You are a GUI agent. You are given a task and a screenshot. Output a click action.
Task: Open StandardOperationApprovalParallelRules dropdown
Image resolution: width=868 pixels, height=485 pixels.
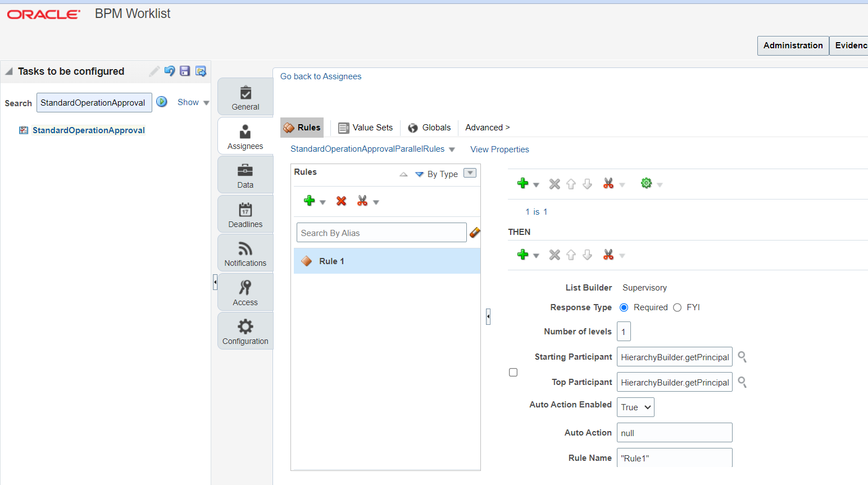tap(452, 149)
